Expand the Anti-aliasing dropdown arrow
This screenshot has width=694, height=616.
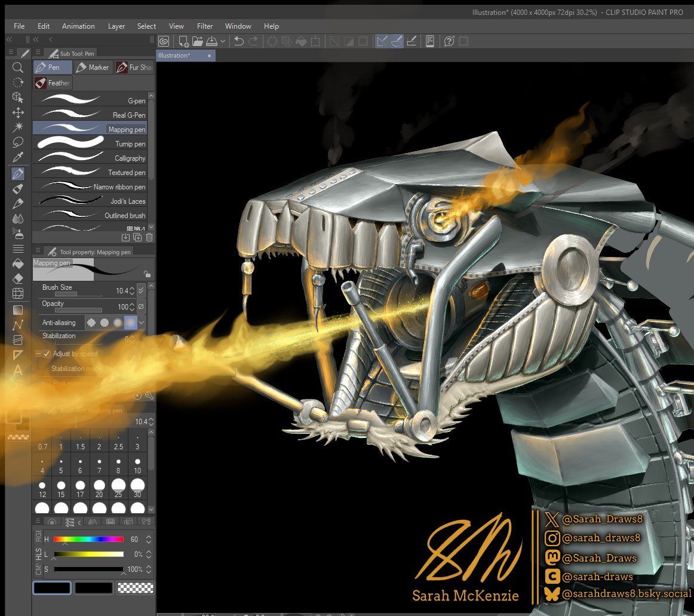(x=141, y=323)
